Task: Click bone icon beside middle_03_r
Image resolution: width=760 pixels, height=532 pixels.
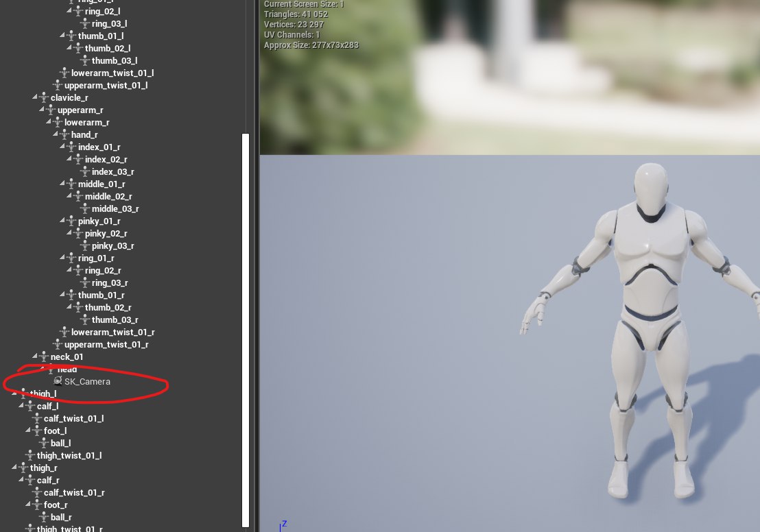Action: tap(85, 208)
